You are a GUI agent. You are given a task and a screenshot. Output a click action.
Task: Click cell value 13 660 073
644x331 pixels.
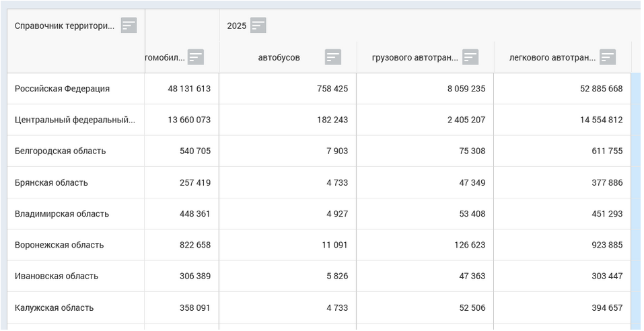(x=189, y=120)
